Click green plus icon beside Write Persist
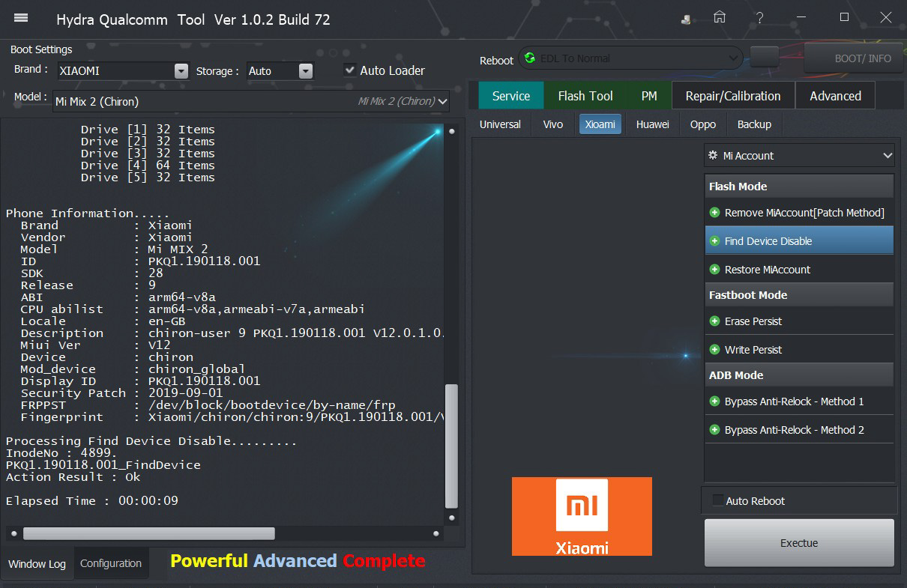This screenshot has width=907, height=588. coord(714,350)
